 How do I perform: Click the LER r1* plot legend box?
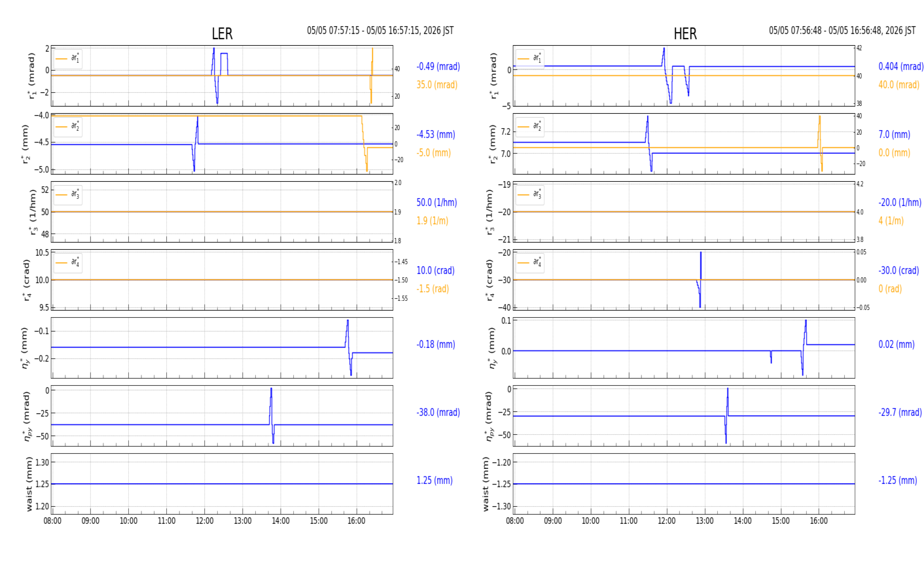[x=67, y=58]
